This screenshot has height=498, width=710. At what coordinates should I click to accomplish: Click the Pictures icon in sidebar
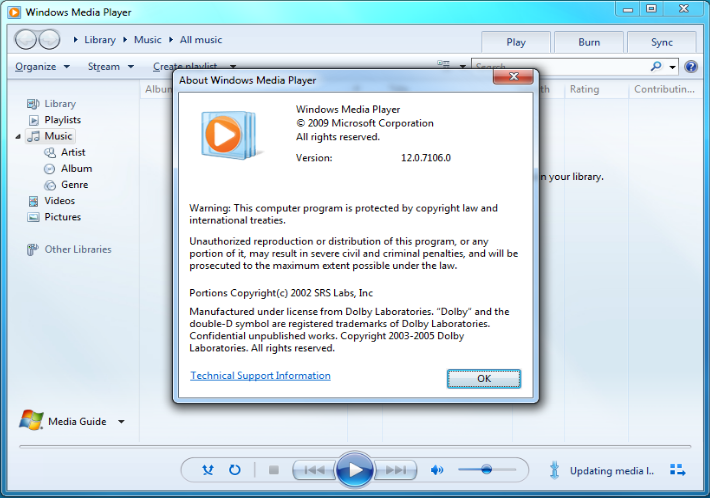34,217
